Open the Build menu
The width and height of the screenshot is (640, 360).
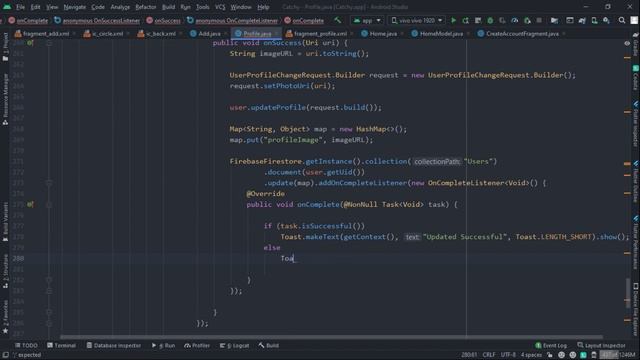[168, 7]
